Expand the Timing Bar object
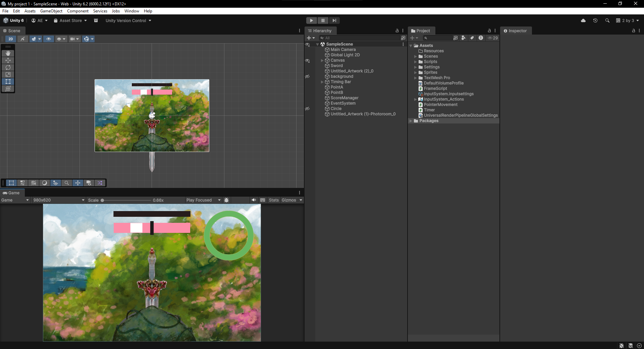The height and width of the screenshot is (349, 644). [x=322, y=82]
